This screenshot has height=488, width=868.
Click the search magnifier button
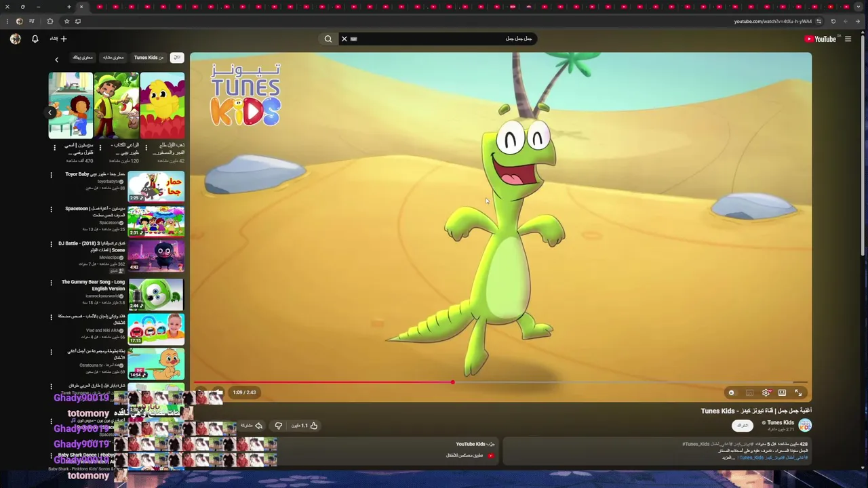(328, 39)
